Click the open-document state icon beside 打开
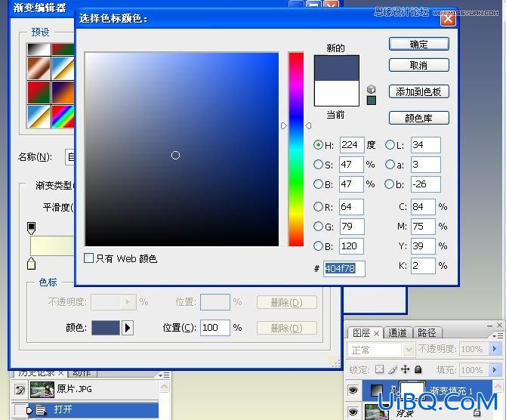Image resolution: width=506 pixels, height=420 pixels. pos(41,410)
